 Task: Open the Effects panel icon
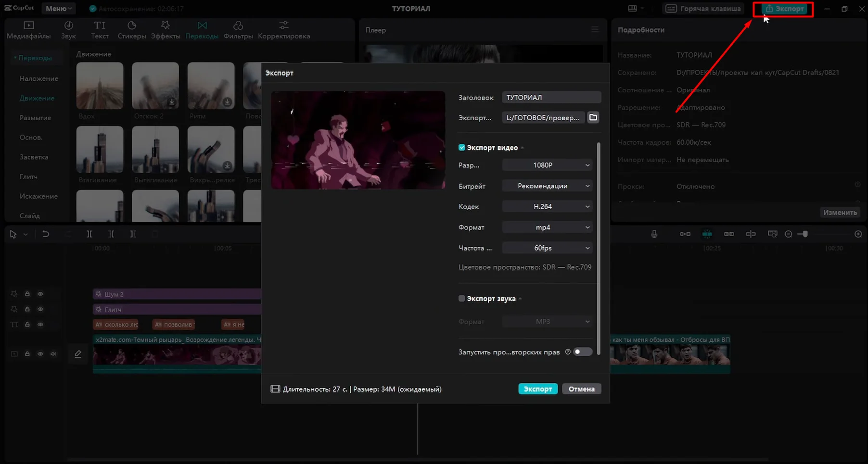165,30
